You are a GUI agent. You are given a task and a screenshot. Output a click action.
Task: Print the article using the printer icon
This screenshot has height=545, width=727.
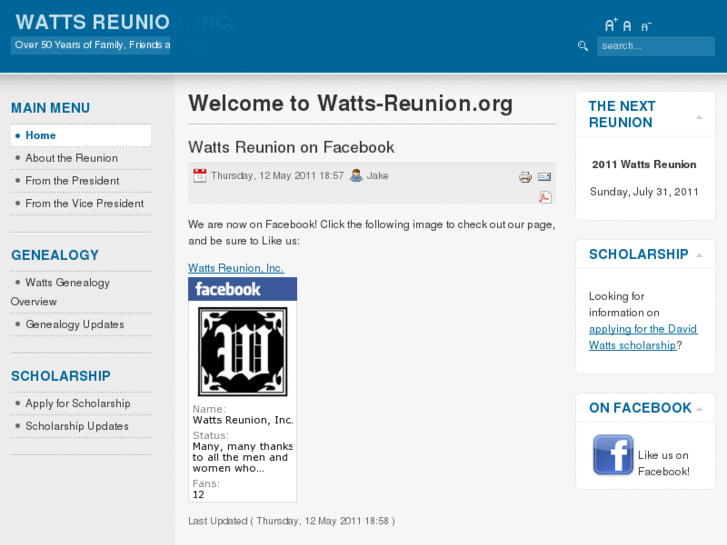tap(525, 177)
